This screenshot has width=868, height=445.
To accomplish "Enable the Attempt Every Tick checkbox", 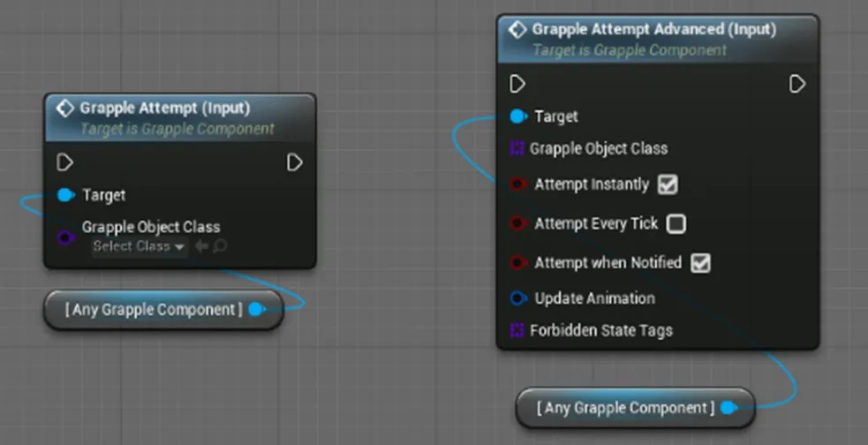I will coord(676,223).
